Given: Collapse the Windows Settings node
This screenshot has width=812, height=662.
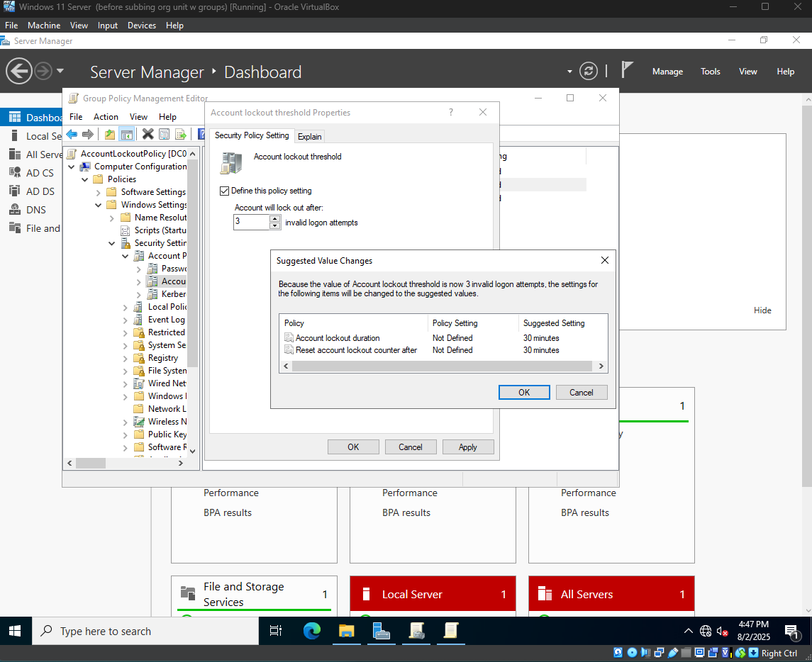Looking at the screenshot, I should point(99,205).
